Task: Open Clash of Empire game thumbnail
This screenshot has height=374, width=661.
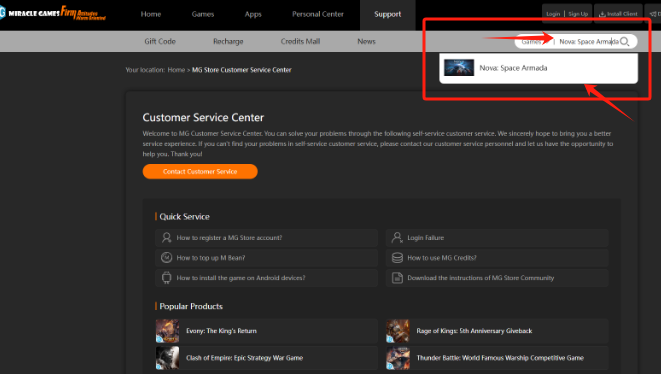Action: [167, 358]
